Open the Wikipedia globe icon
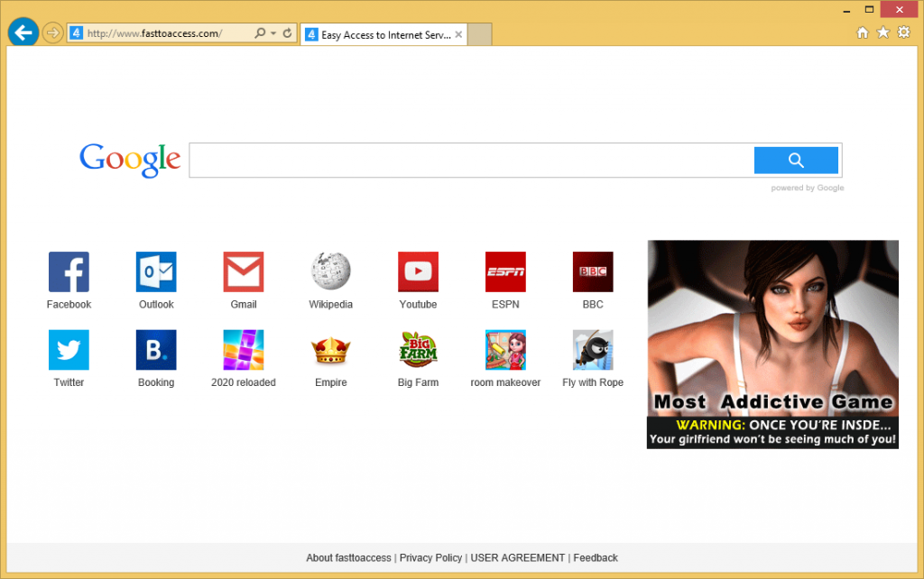 [331, 271]
